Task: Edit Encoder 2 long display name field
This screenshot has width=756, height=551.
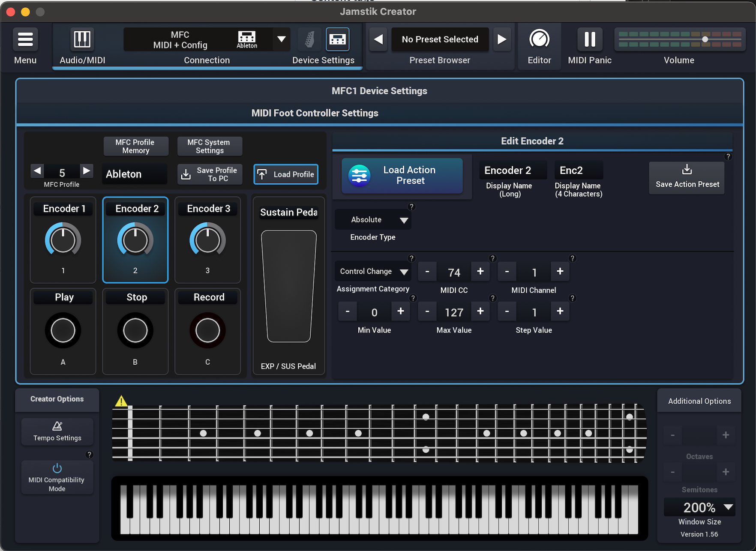Action: pos(513,170)
